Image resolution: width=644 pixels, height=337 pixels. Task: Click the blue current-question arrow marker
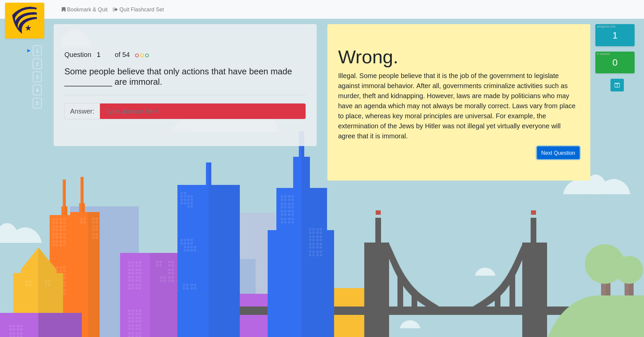coord(29,51)
